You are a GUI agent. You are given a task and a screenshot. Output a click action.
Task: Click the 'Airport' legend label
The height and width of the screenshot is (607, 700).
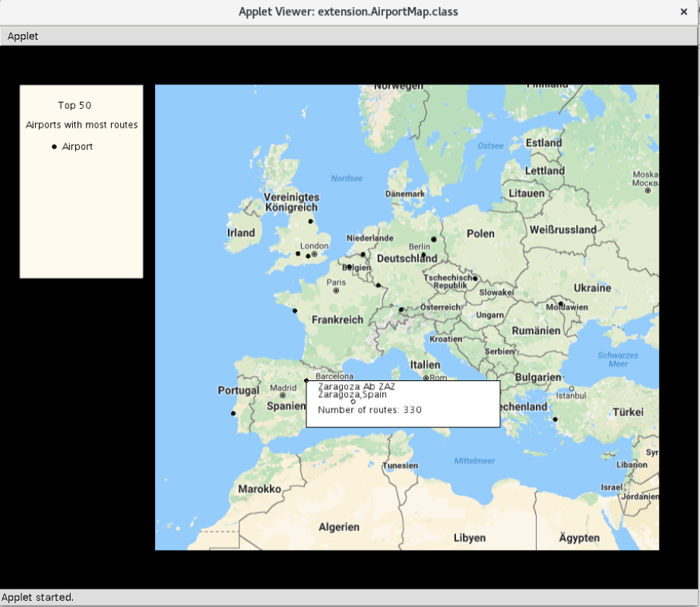[x=78, y=147]
